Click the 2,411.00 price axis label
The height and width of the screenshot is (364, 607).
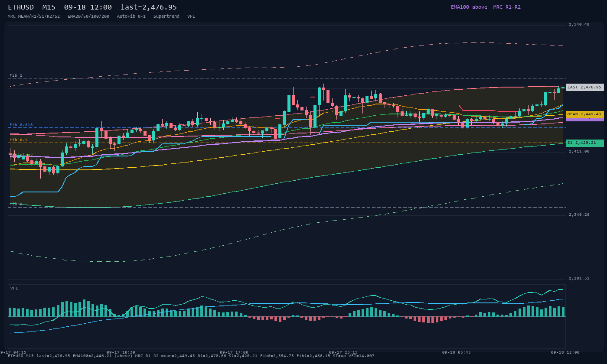tap(579, 151)
